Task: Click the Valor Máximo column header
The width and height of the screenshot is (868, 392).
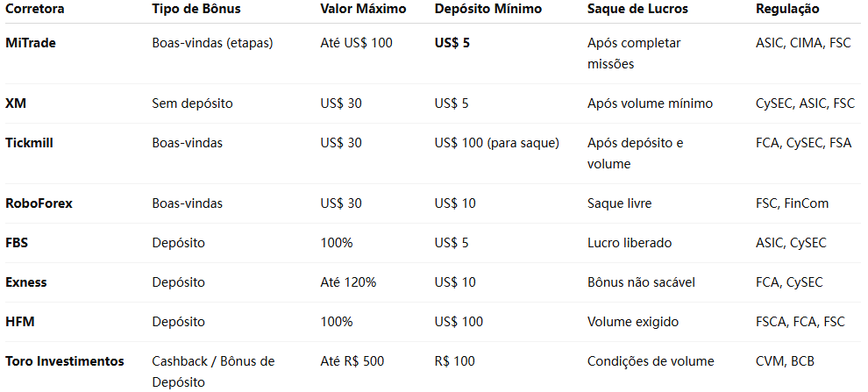Action: 364,9
